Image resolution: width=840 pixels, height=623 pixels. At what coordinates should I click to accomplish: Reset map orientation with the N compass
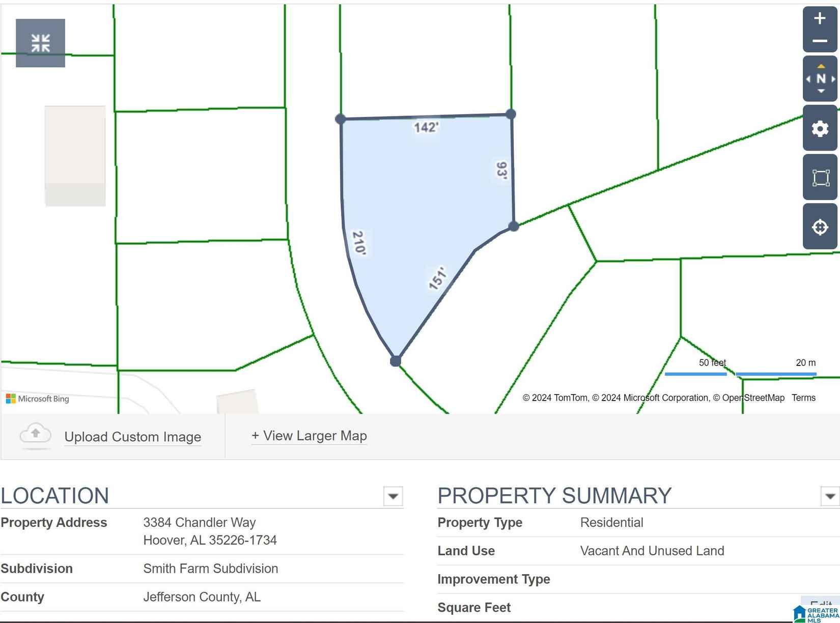[x=820, y=79]
